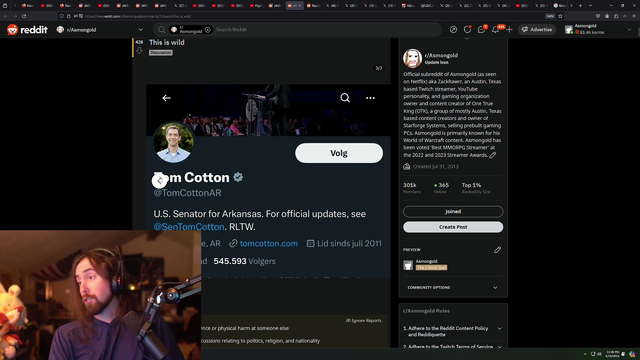Click the system tray volume icon
Image resolution: width=640 pixels, height=360 pixels.
[x=600, y=354]
